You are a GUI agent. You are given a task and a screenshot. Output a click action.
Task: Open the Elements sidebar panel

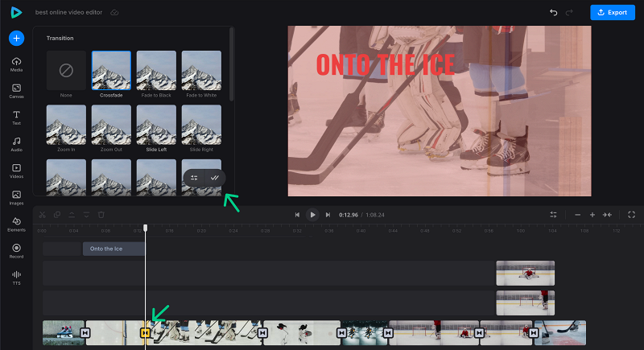pos(16,224)
